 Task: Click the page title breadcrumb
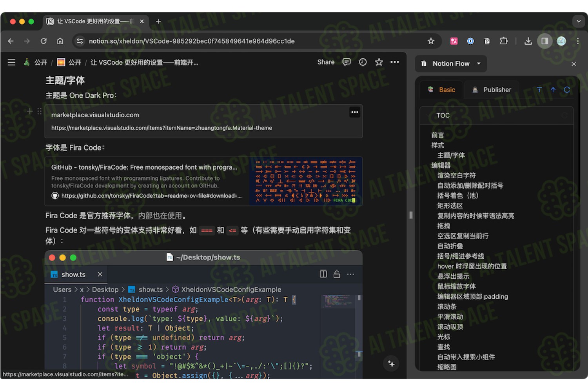144,62
